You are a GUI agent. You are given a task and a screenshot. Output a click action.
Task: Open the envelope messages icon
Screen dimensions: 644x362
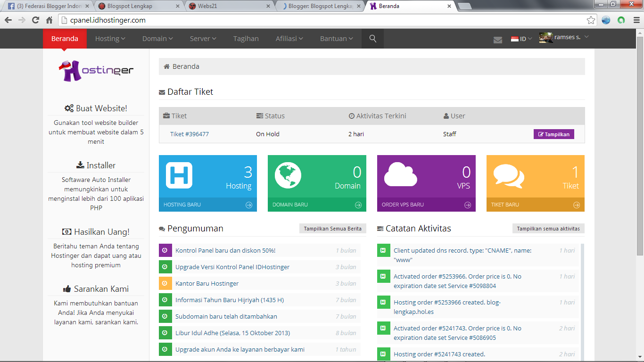point(498,40)
